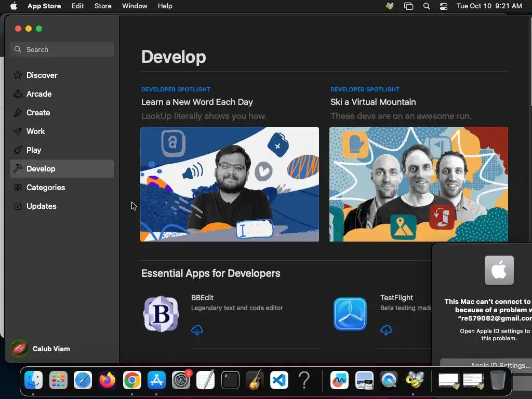Open the Edit menu
The image size is (532, 399).
pos(78,6)
